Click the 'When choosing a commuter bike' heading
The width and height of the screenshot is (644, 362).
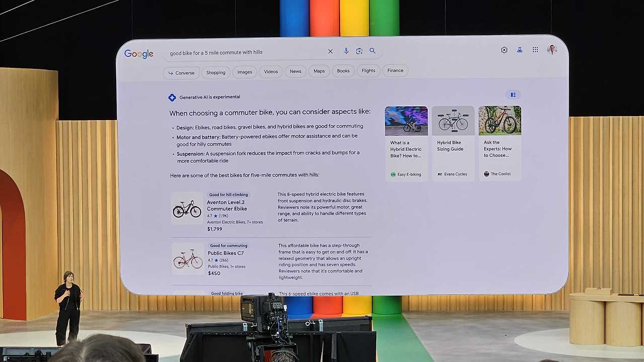[270, 112]
